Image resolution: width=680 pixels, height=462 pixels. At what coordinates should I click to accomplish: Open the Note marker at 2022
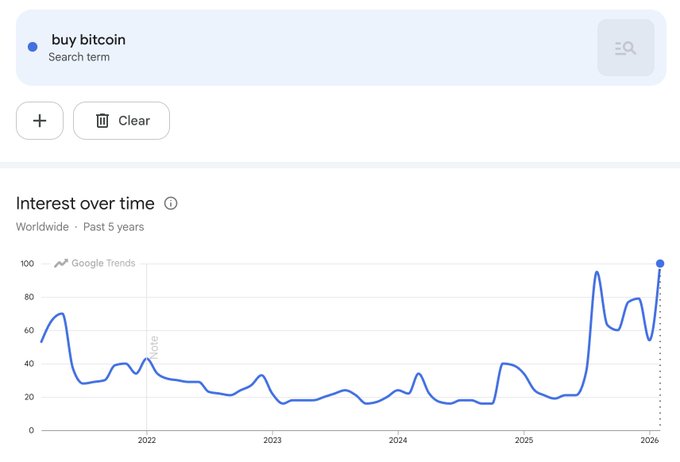tap(154, 346)
